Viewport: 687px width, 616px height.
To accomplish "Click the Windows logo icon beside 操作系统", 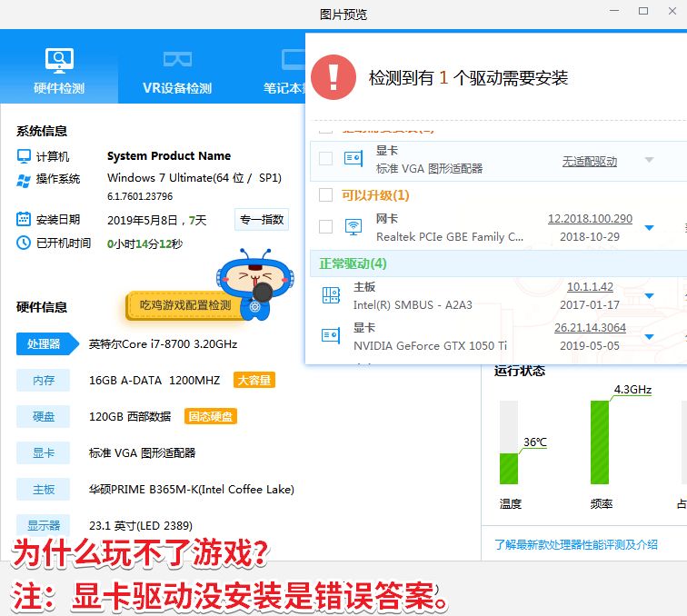I will [24, 180].
